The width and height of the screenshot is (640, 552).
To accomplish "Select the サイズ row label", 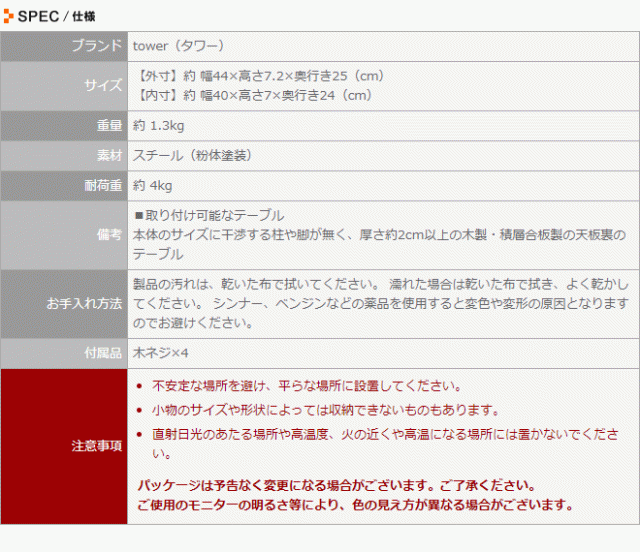I will (103, 86).
